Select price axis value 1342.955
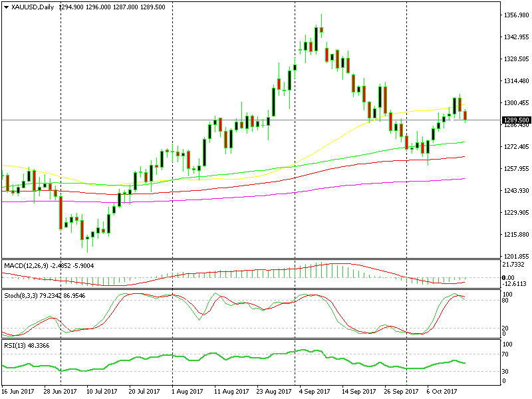532x399 pixels. point(517,37)
